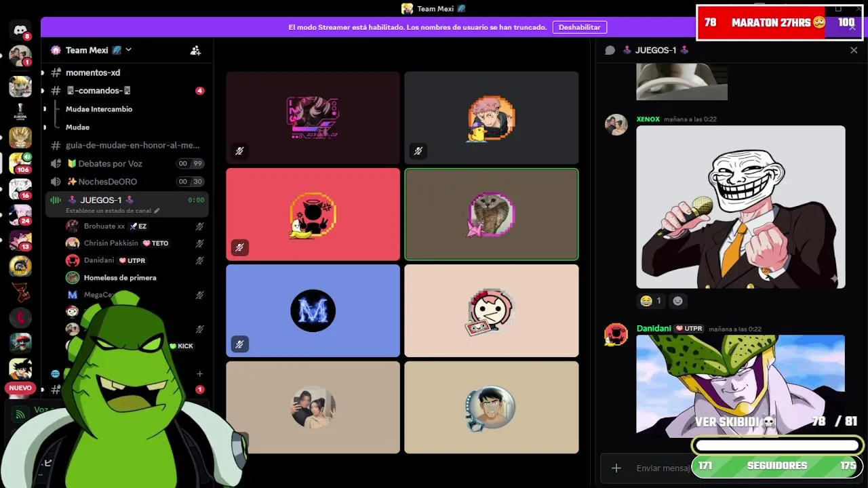Viewport: 868px width, 488px height.
Task: Open Discord direct messages home icon
Action: (20, 30)
